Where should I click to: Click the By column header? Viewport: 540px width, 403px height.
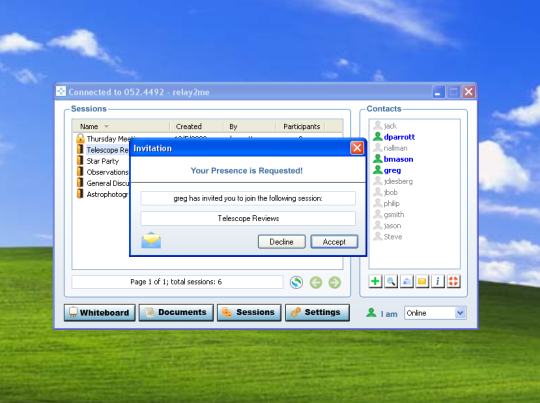click(249, 126)
